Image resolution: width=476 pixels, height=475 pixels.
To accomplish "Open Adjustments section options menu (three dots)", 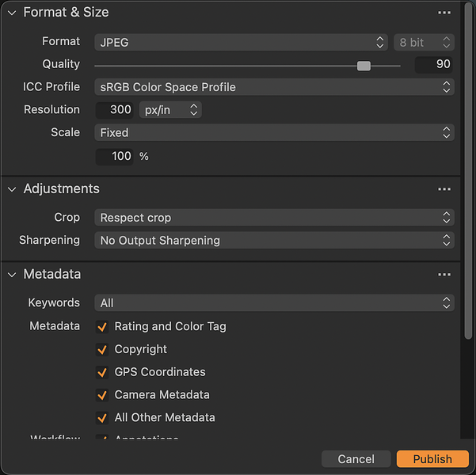I will click(444, 189).
